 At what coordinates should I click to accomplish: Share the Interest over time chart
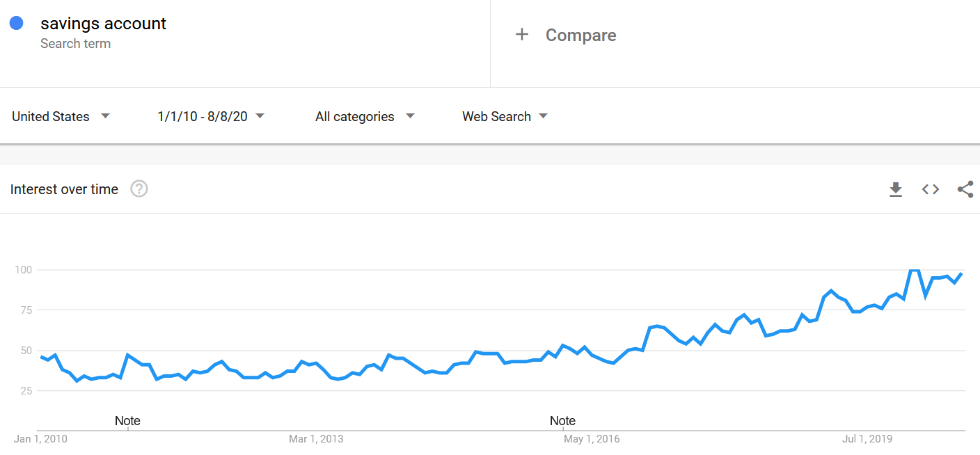(x=965, y=189)
